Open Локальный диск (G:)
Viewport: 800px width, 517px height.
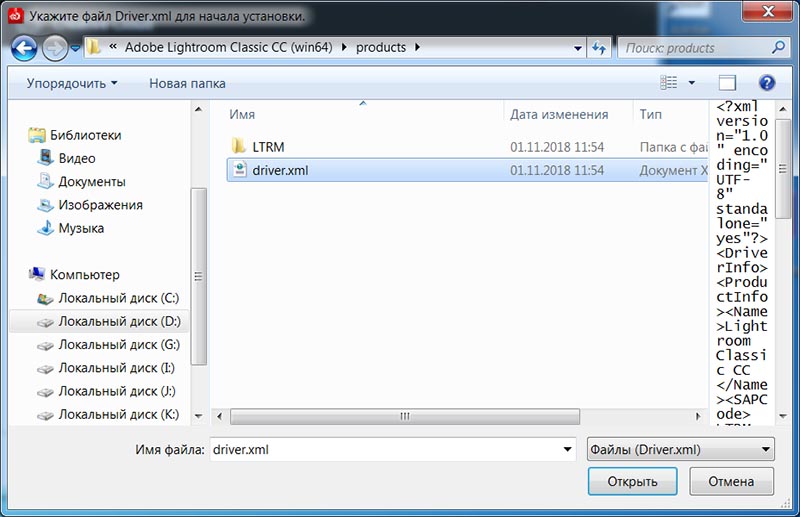tap(119, 344)
